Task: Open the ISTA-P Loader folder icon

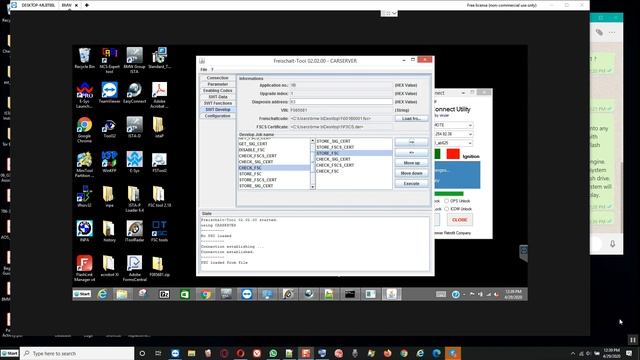Action: point(134,199)
